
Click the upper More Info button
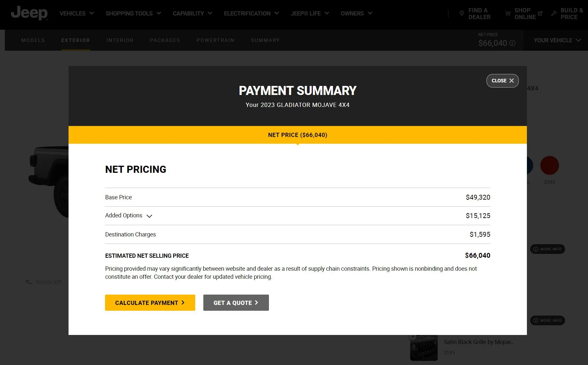coord(547,249)
